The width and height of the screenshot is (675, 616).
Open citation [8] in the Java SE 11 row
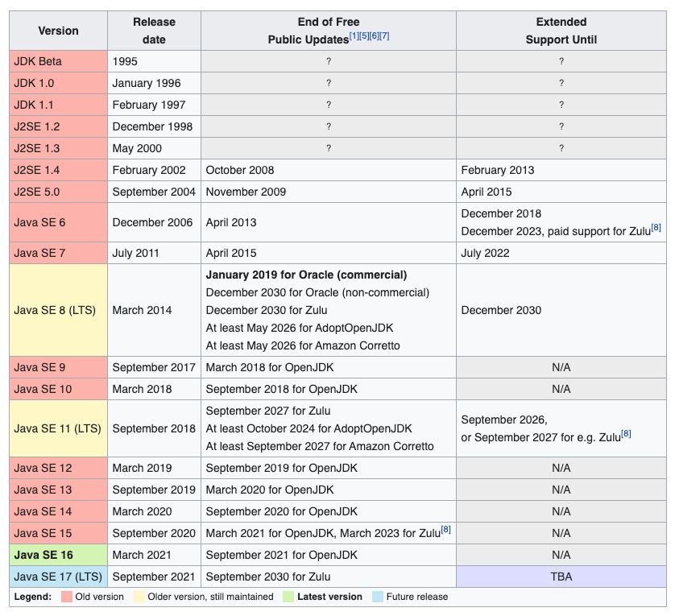coord(626,433)
